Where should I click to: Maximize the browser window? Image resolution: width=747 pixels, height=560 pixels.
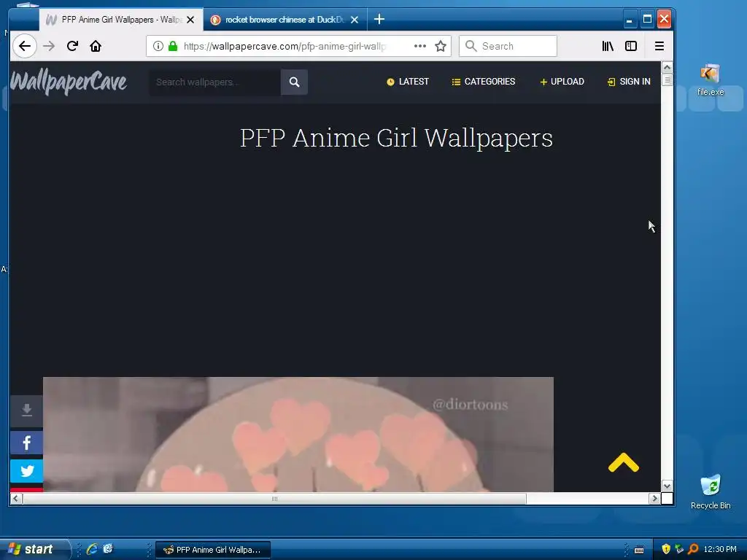[647, 19]
